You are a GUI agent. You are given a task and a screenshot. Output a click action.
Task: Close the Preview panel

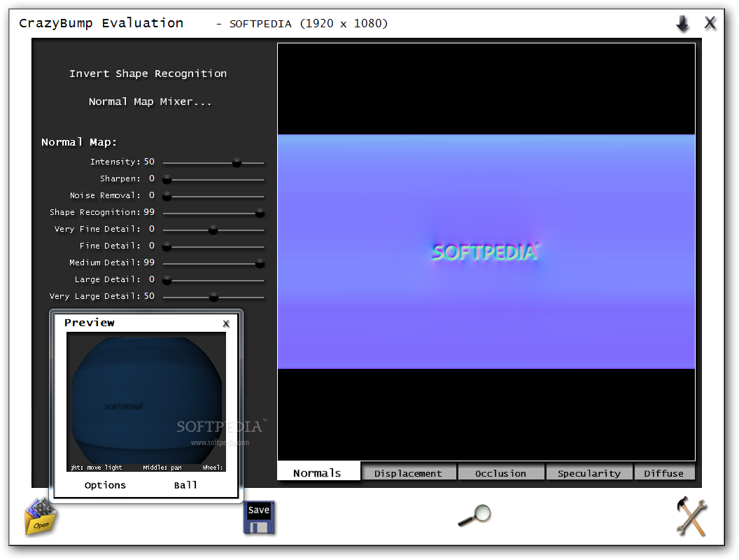tap(226, 323)
